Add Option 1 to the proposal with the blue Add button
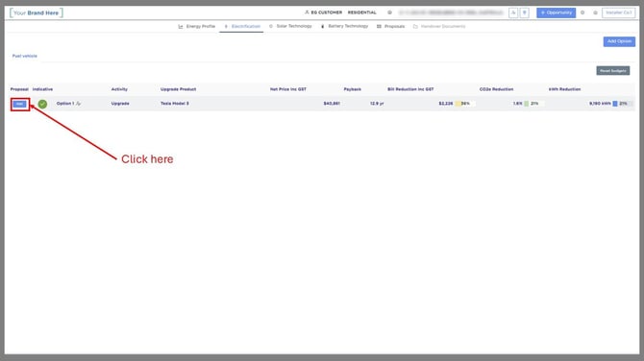This screenshot has height=361, width=644. click(x=20, y=104)
